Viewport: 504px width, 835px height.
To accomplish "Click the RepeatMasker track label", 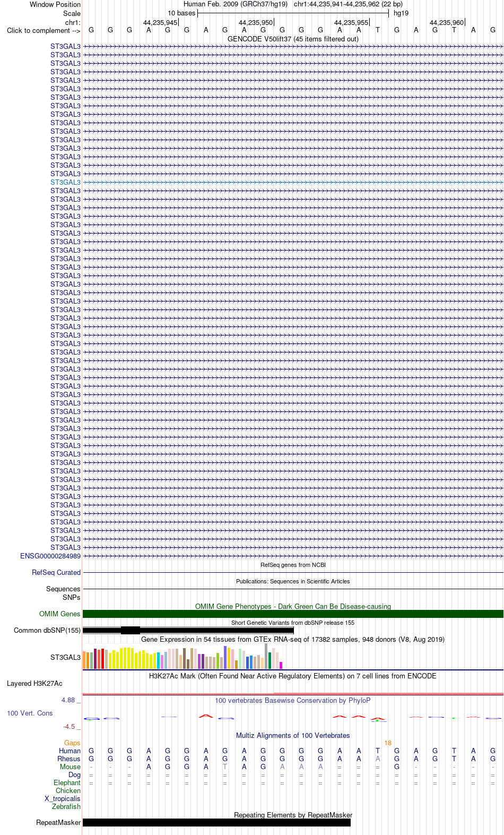I will pos(58,822).
